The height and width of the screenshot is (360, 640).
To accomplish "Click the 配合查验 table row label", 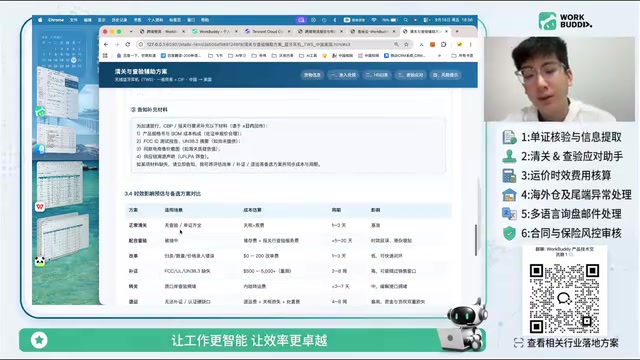I will (138, 241).
